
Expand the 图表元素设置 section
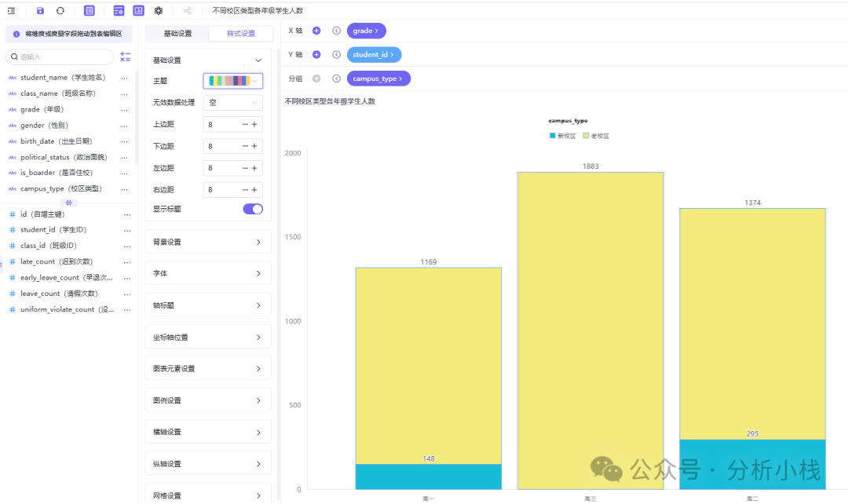click(x=207, y=368)
